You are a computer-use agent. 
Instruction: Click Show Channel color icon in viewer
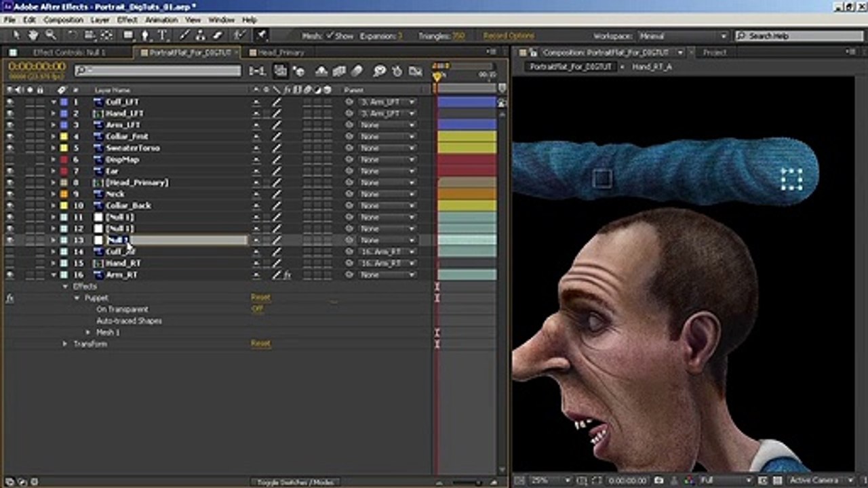pyautogui.click(x=688, y=480)
